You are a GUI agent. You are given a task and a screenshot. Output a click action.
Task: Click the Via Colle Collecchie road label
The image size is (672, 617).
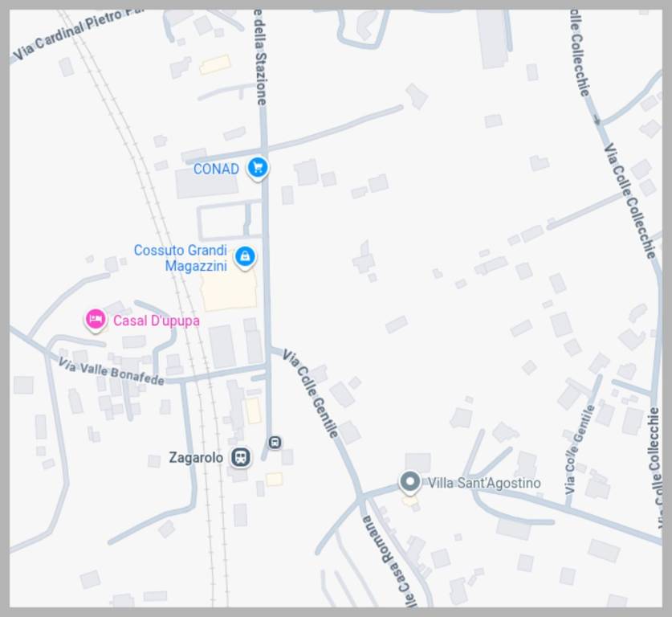click(629, 201)
